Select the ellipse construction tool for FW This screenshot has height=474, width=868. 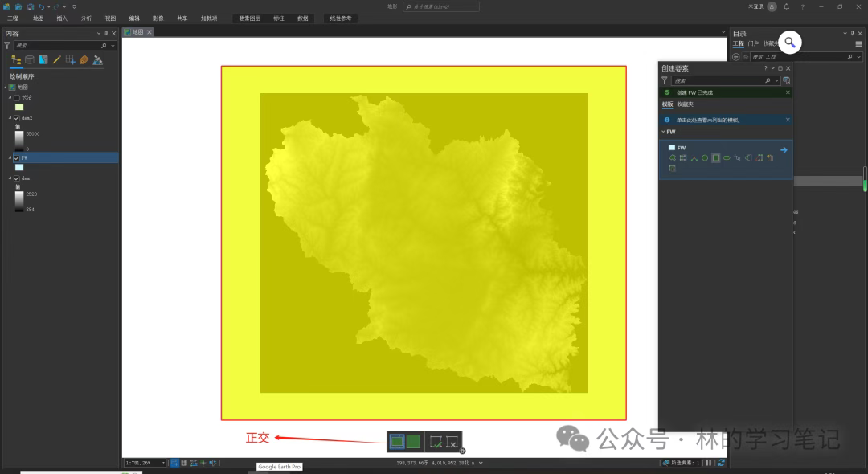(727, 158)
